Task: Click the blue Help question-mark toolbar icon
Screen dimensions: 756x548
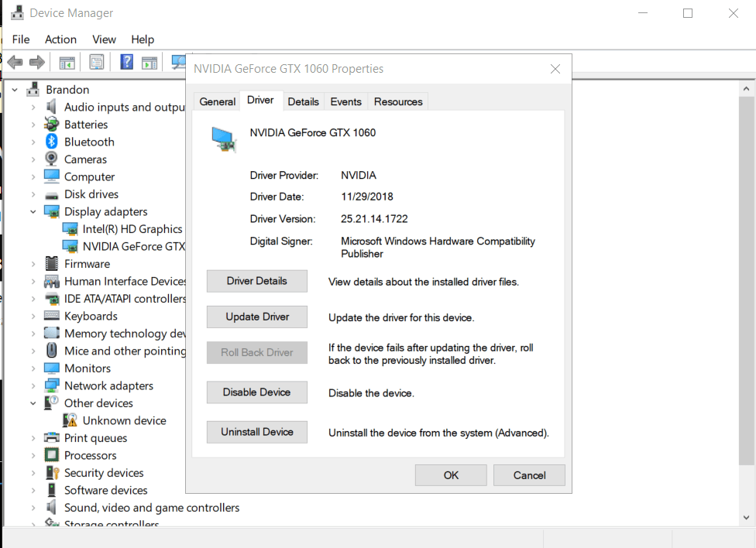Action: (x=127, y=62)
